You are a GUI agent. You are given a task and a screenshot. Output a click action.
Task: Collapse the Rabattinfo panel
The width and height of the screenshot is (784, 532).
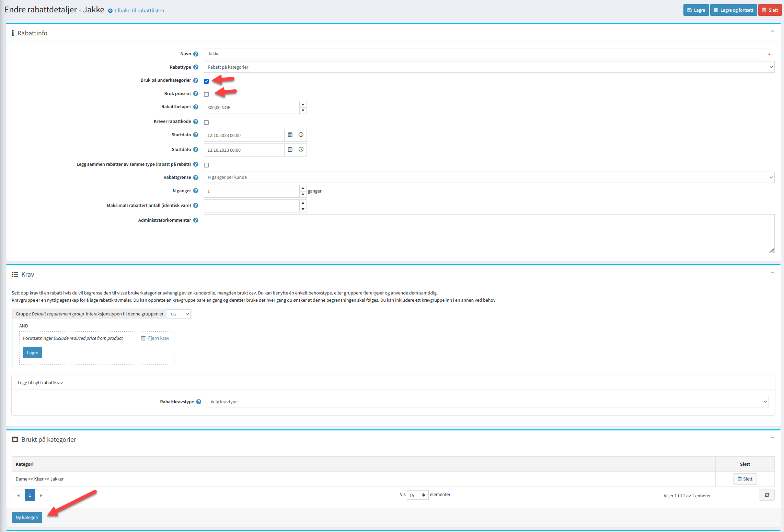[x=772, y=31]
